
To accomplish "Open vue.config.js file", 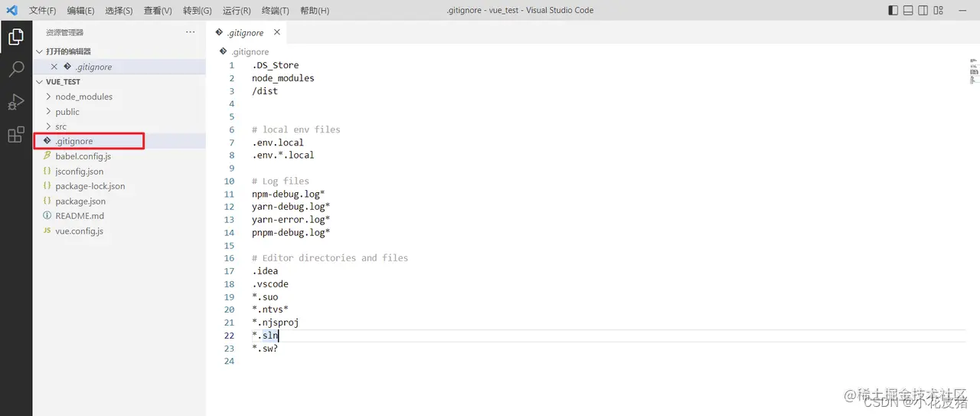I will pyautogui.click(x=119, y=231).
